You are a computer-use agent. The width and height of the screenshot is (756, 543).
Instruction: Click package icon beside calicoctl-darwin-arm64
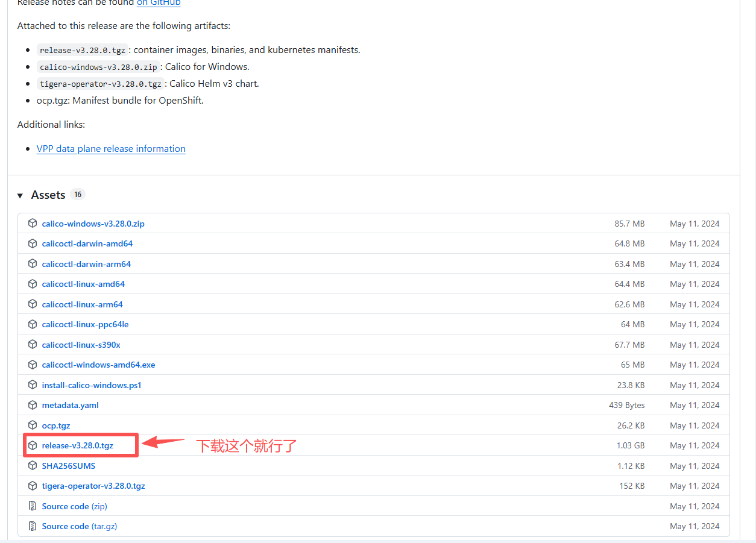pyautogui.click(x=33, y=264)
